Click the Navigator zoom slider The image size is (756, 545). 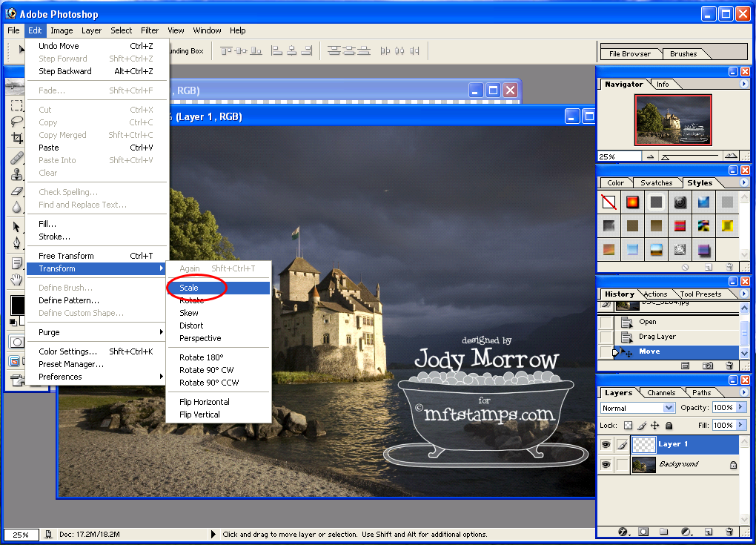click(689, 156)
